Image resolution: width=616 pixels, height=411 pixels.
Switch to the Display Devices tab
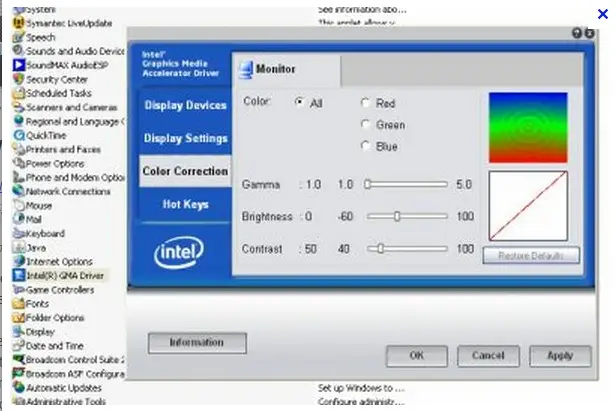[x=185, y=105]
